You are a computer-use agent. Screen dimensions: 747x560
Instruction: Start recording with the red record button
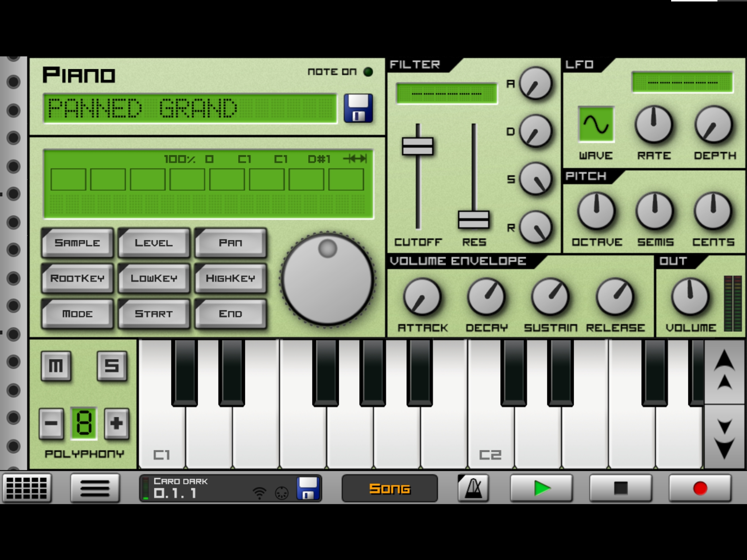click(700, 488)
